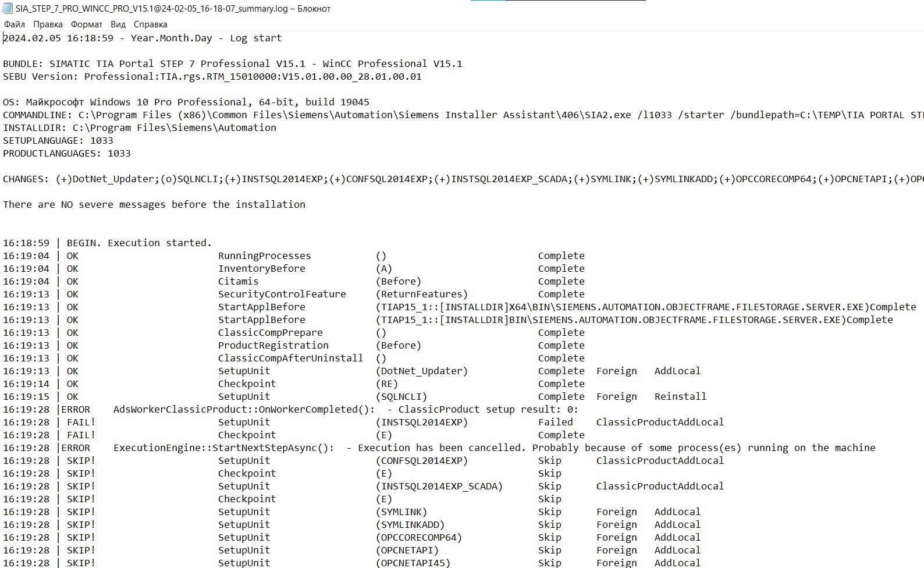Click the SecurityControlFeature entry
The width and height of the screenshot is (924, 568).
coord(282,294)
